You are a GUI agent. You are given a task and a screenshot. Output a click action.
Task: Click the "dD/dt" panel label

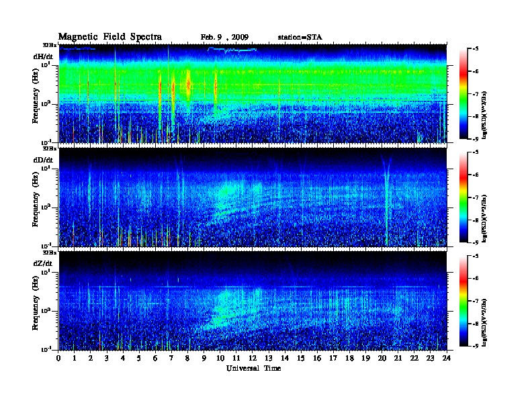click(43, 160)
